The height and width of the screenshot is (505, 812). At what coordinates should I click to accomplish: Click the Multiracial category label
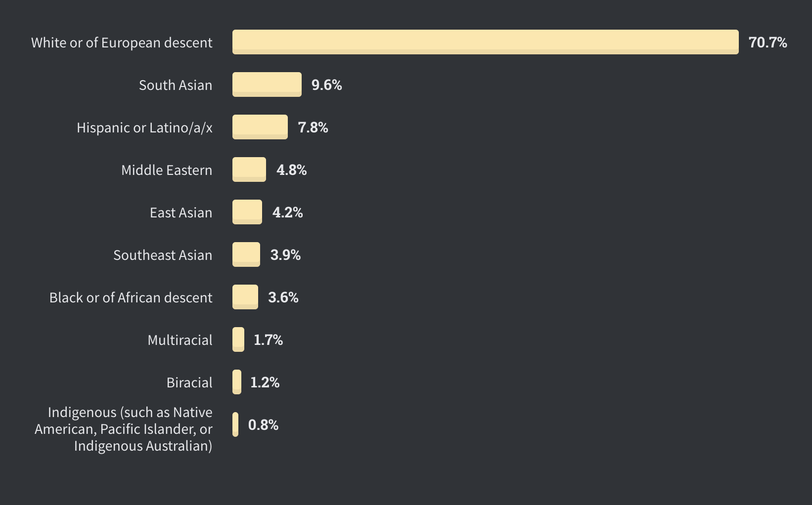pos(180,340)
